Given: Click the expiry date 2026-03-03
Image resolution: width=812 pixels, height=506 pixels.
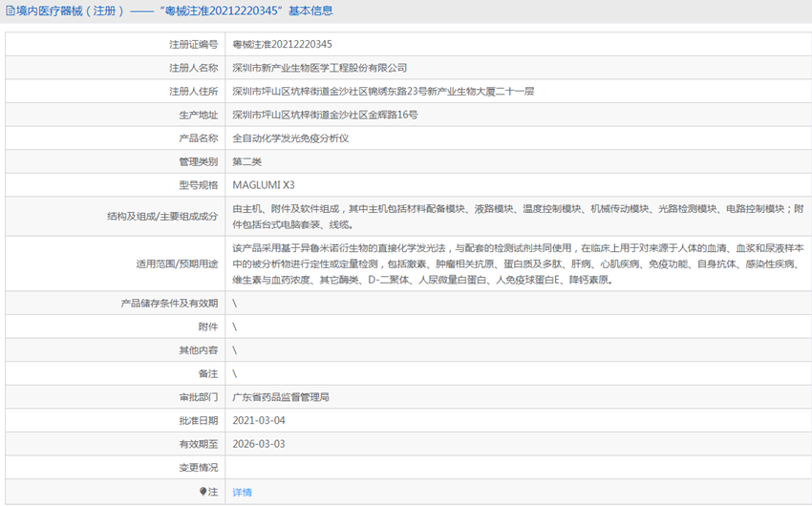Looking at the screenshot, I should point(259,444).
